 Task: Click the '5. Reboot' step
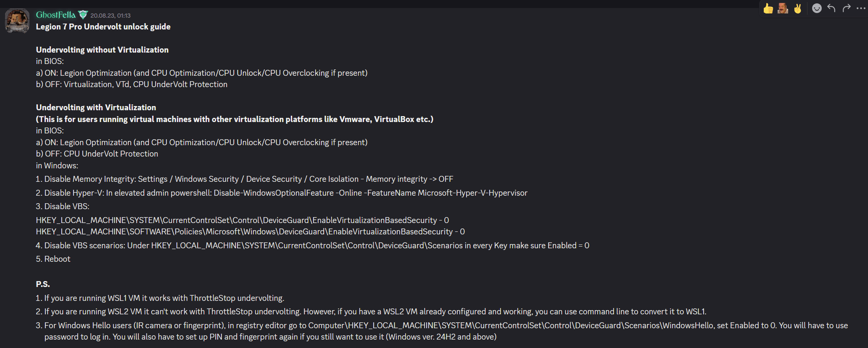[53, 259]
